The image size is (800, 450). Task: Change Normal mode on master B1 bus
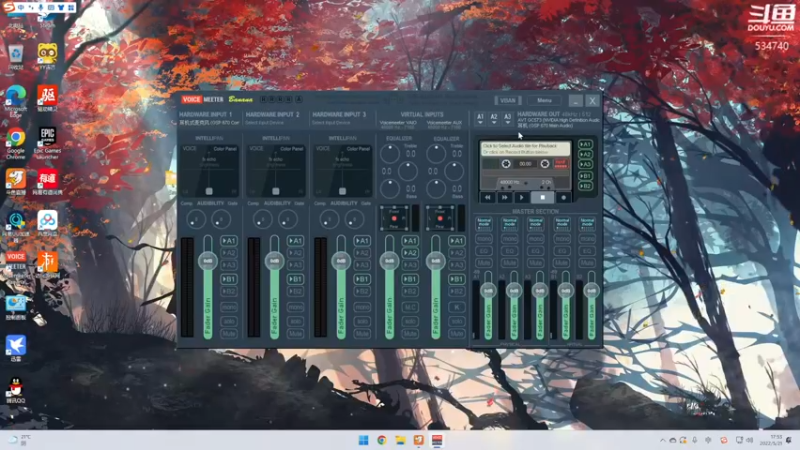pyautogui.click(x=562, y=223)
